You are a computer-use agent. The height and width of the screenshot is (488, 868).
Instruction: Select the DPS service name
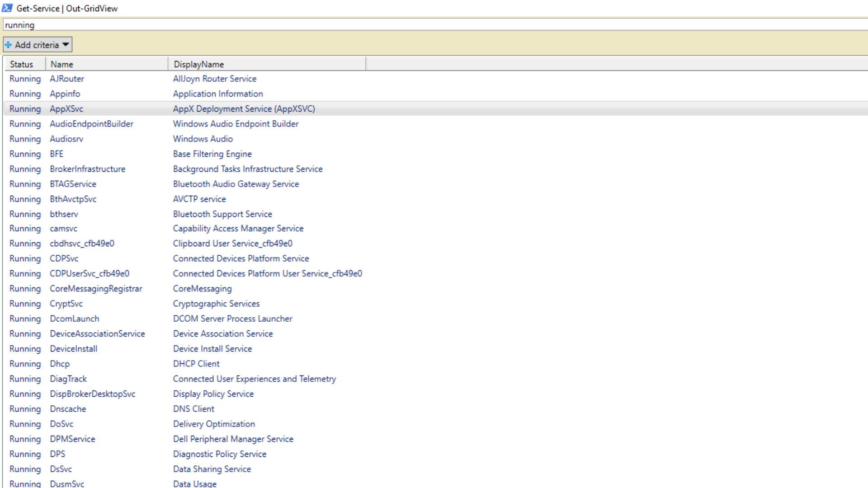point(57,454)
